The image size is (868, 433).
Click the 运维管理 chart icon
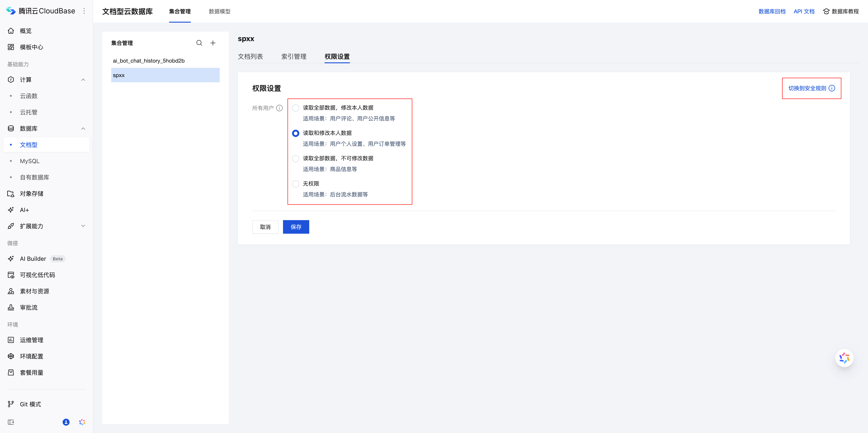click(x=11, y=340)
